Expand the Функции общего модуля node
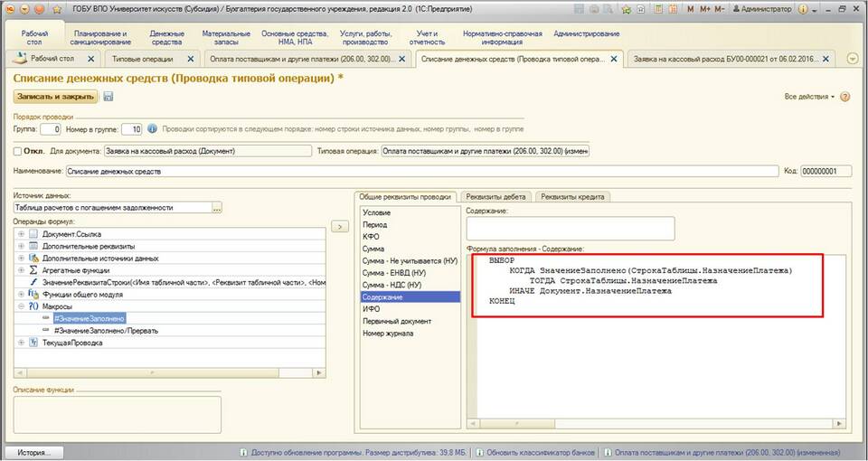The image size is (868, 461). tap(21, 295)
